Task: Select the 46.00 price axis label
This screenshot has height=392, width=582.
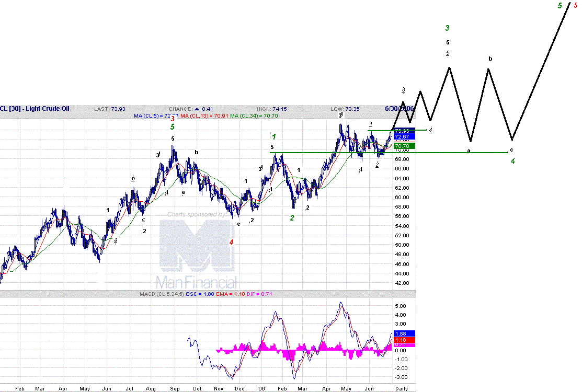Action: click(402, 264)
